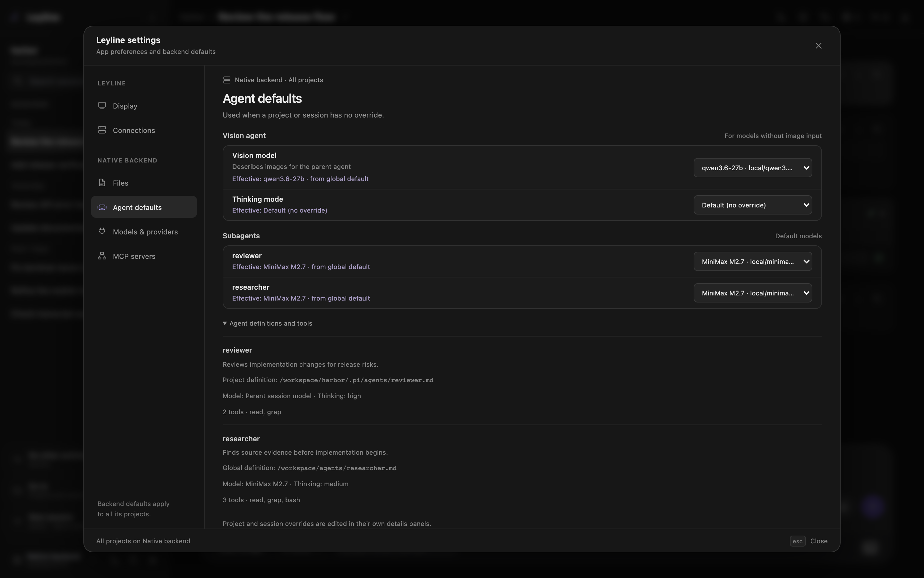Close the Leyline settings dialog with X

pos(819,46)
